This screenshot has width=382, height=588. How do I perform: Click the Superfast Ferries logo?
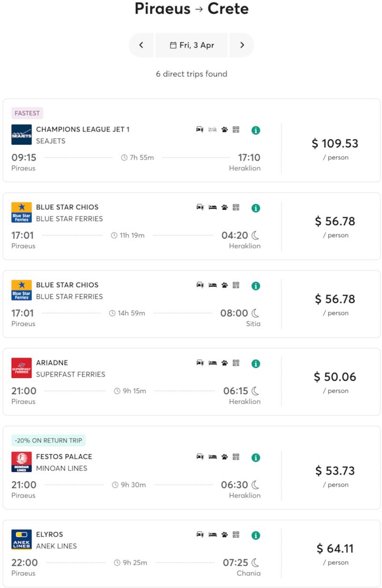click(x=21, y=368)
